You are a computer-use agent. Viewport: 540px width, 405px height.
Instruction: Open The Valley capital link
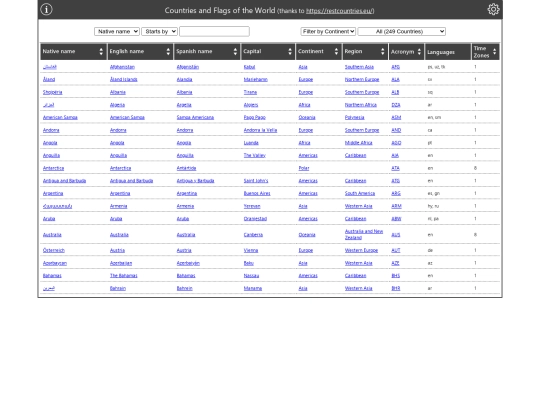(x=255, y=156)
